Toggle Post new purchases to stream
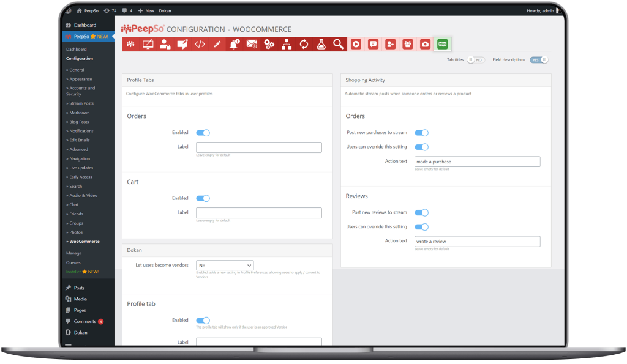The width and height of the screenshot is (627, 364). 421,133
